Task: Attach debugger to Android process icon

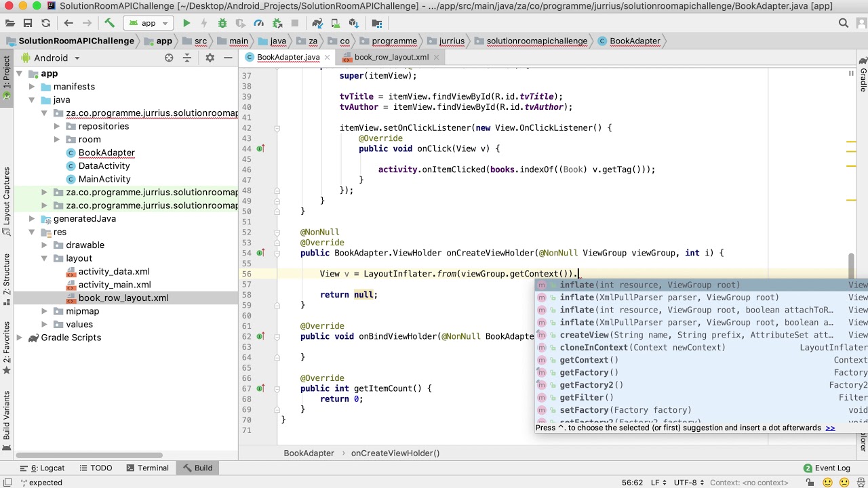Action: coord(277,23)
